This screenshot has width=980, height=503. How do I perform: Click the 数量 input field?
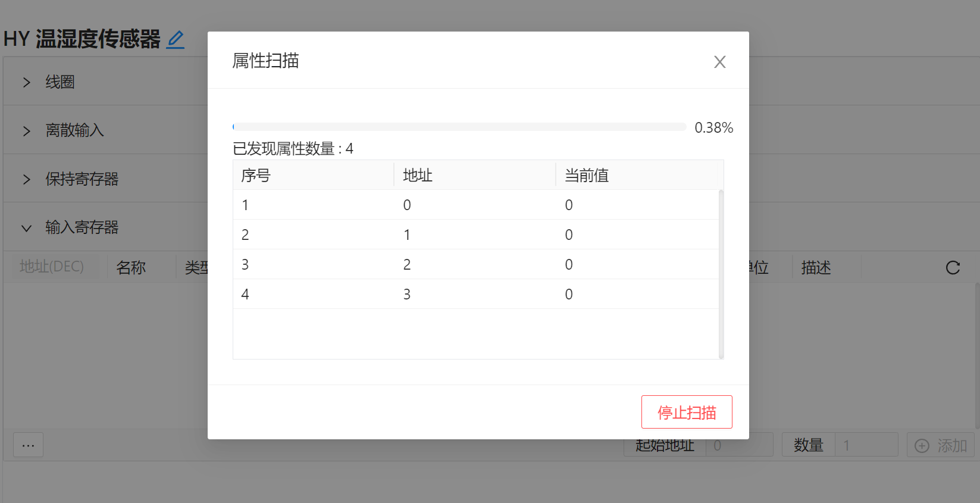(x=866, y=445)
